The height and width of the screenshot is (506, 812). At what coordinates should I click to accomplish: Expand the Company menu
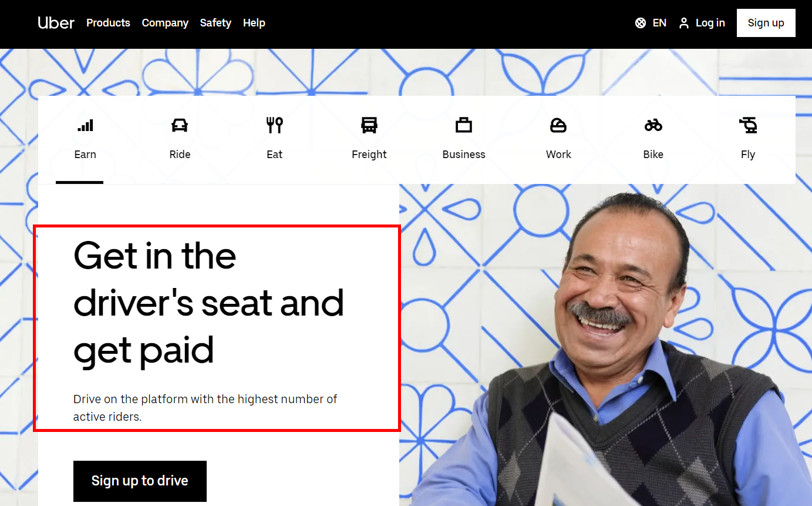(165, 23)
